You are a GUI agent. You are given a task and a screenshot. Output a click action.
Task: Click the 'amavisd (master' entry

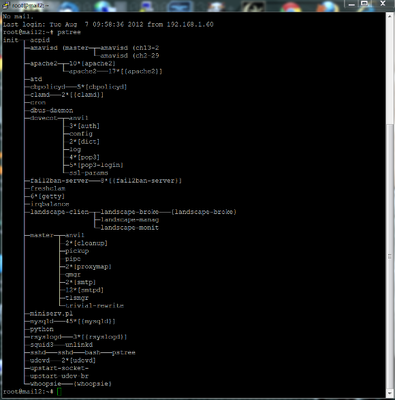click(60, 48)
